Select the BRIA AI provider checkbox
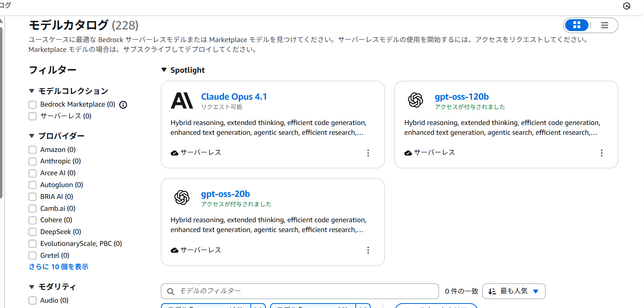644x308 pixels. [33, 197]
